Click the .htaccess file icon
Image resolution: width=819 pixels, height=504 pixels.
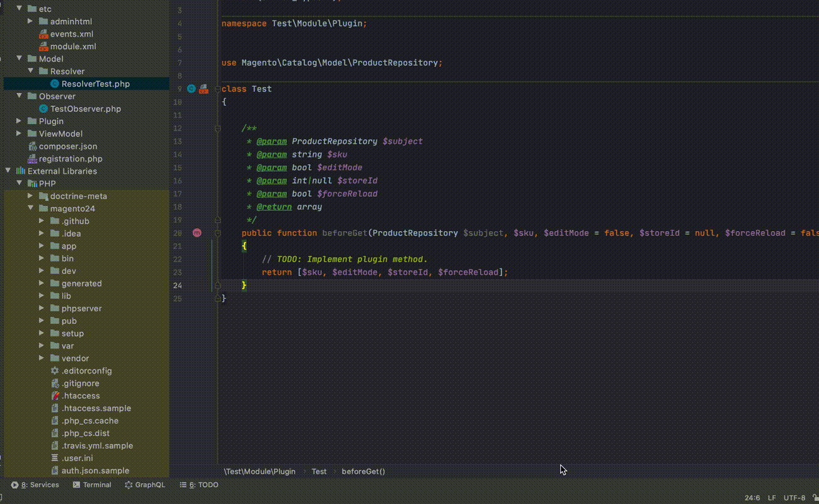[x=55, y=396]
